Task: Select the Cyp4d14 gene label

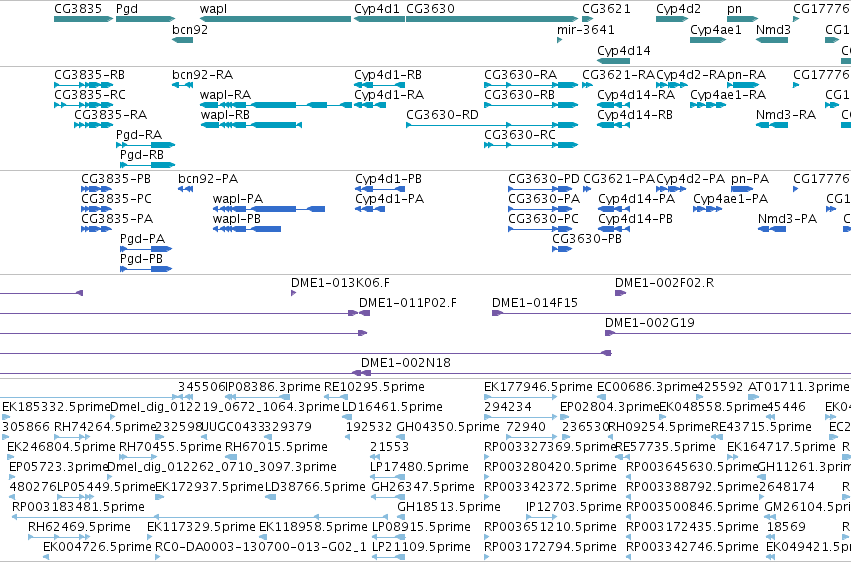Action: (624, 51)
